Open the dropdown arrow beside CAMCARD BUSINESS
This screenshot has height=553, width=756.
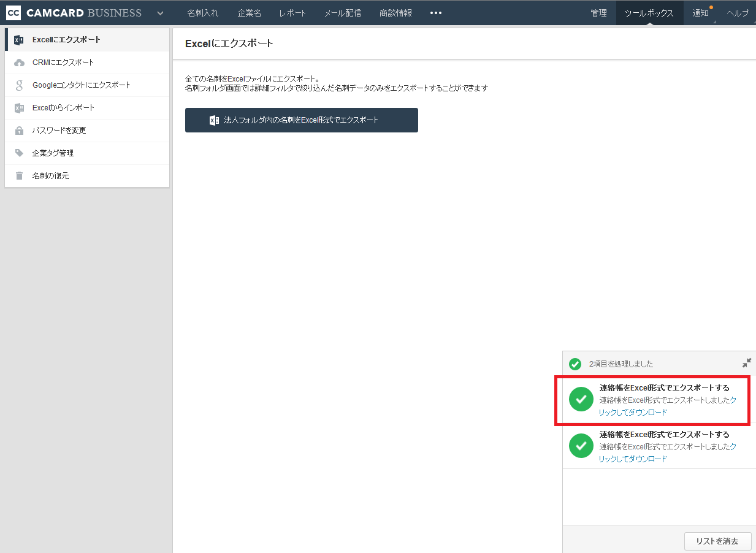click(160, 13)
